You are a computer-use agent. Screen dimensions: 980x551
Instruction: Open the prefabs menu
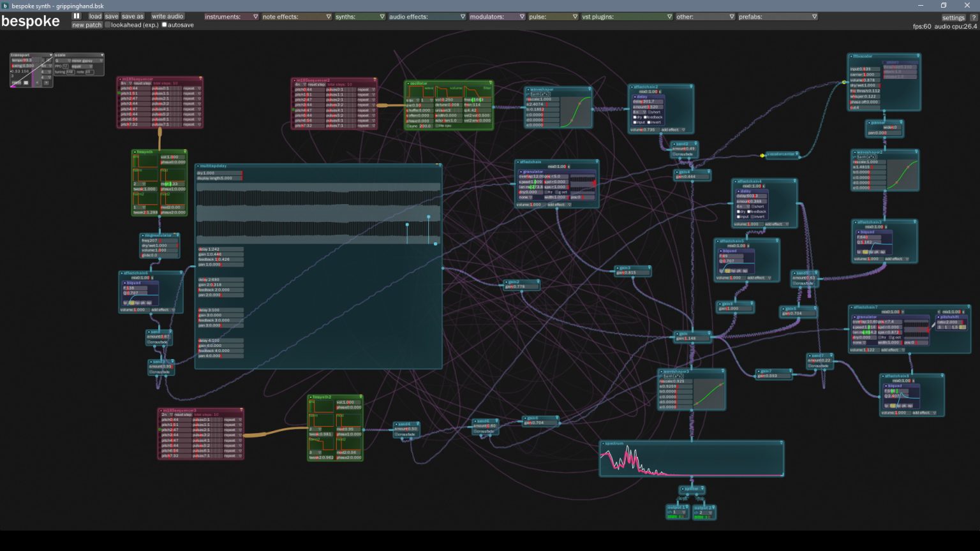[x=778, y=17]
